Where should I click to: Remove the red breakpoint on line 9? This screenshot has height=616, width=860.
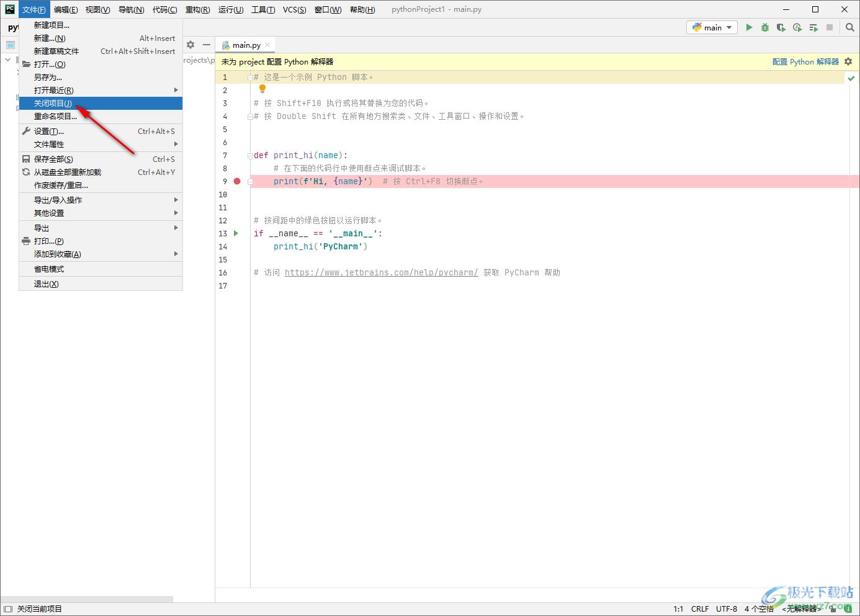[237, 181]
